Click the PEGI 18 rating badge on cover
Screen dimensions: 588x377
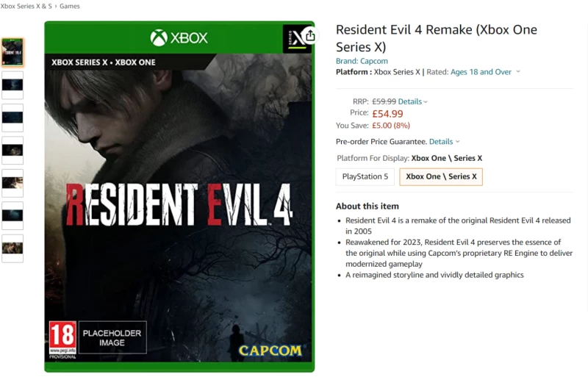click(62, 337)
